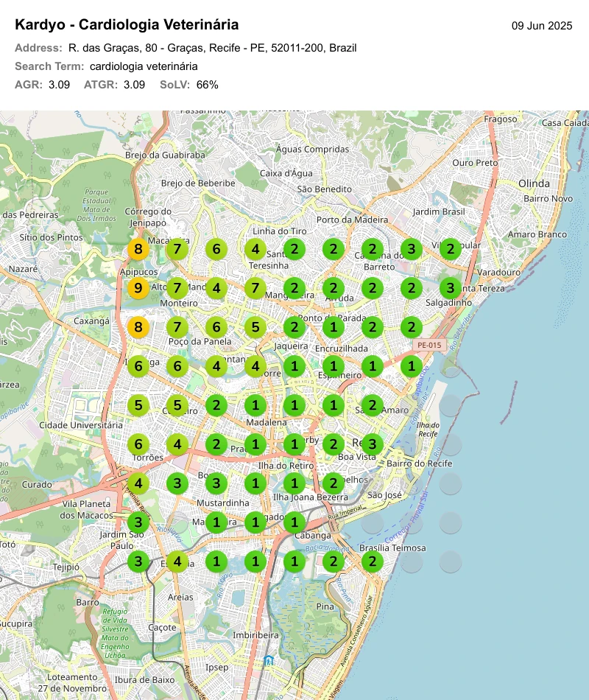Select the rank 3 marker above Jardim São Paulo
The height and width of the screenshot is (700, 589).
click(x=138, y=522)
